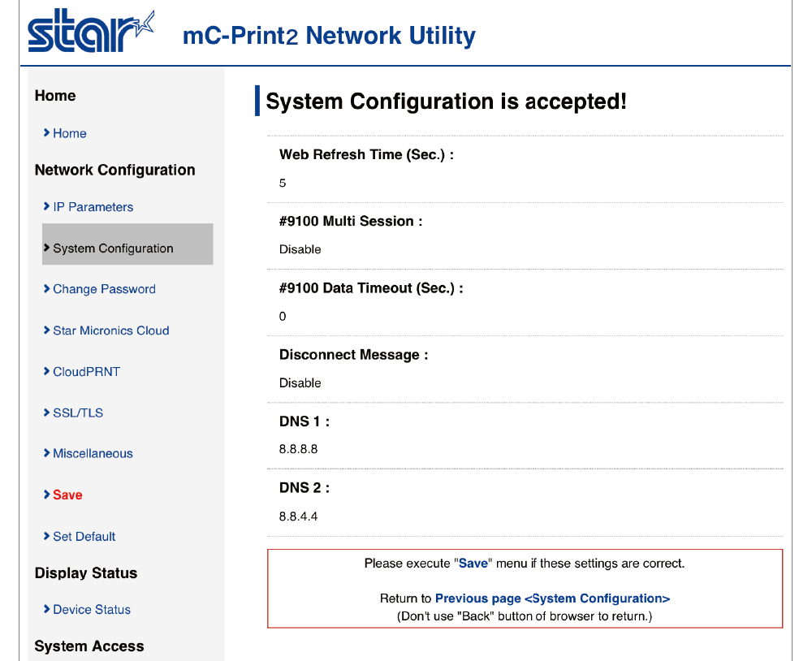The width and height of the screenshot is (812, 661).
Task: Click the arrow icon next to CloudPRNT
Action: pyautogui.click(x=46, y=371)
